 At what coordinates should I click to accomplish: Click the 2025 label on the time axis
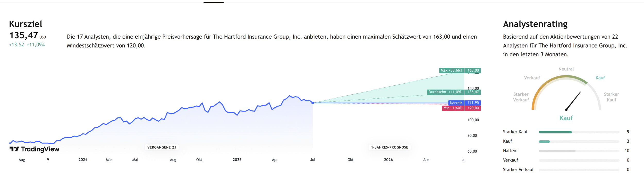click(237, 160)
